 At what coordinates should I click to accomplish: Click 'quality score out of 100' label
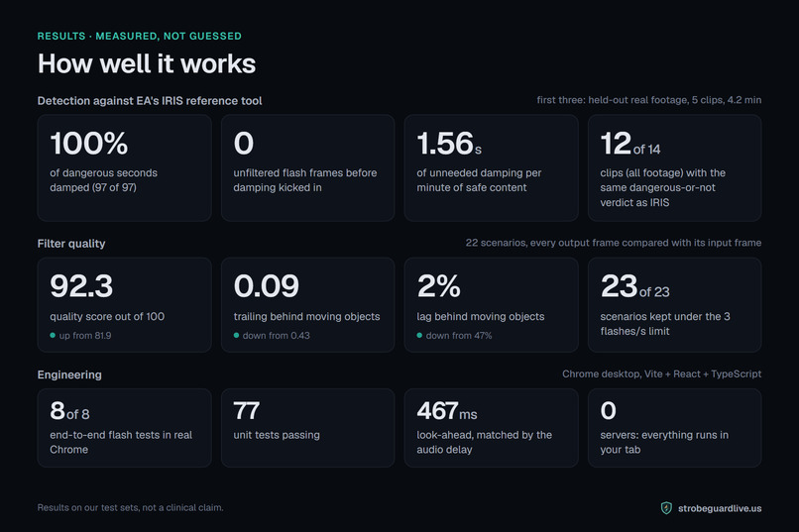point(107,316)
